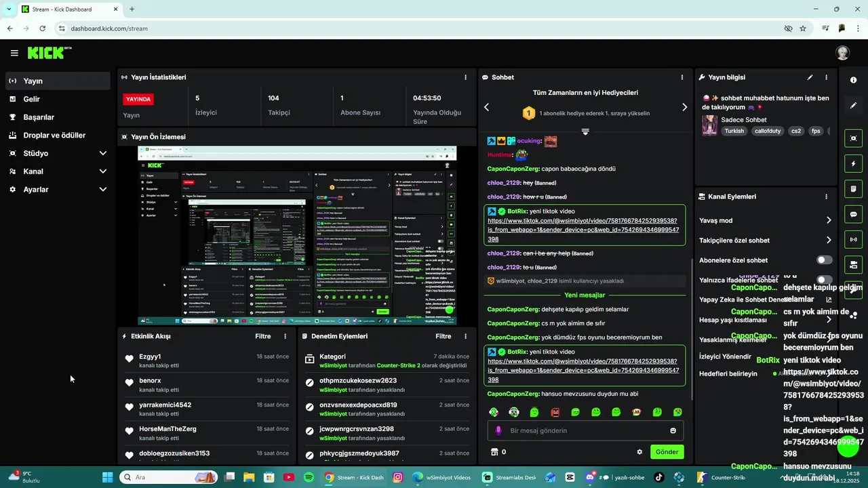Click the pencil icon in the right sidebar
The image size is (868, 488).
[853, 106]
